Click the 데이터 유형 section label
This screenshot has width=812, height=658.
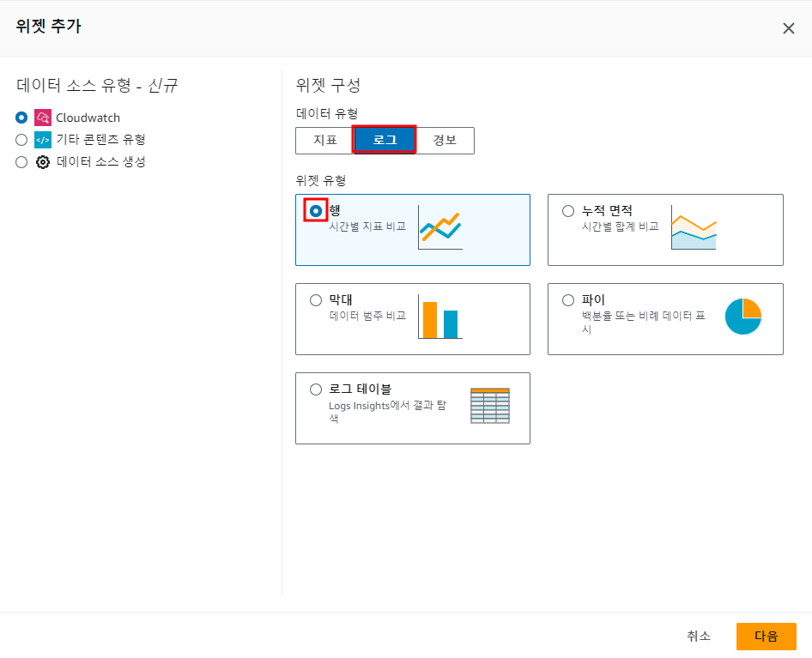coord(327,113)
